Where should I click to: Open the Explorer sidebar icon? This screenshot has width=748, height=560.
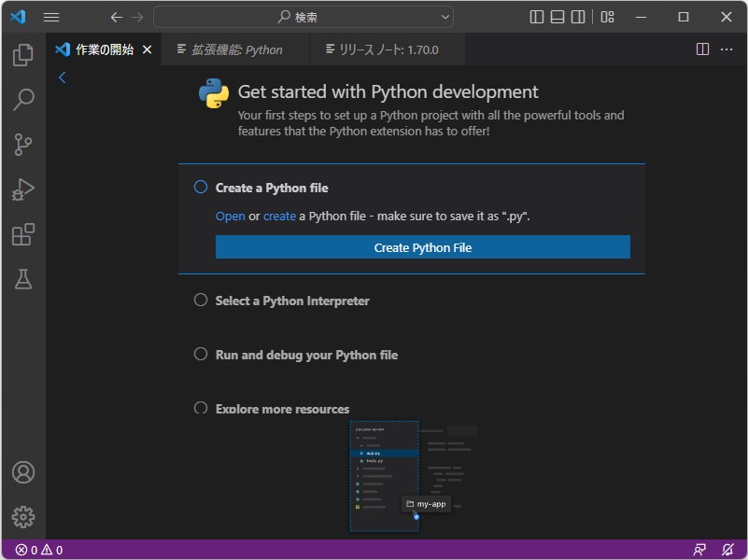point(23,55)
